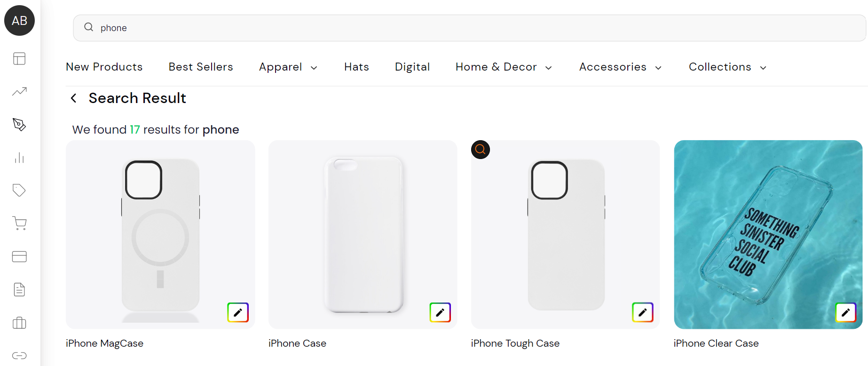Open the bar chart statistics panel
The height and width of the screenshot is (366, 868).
(19, 158)
